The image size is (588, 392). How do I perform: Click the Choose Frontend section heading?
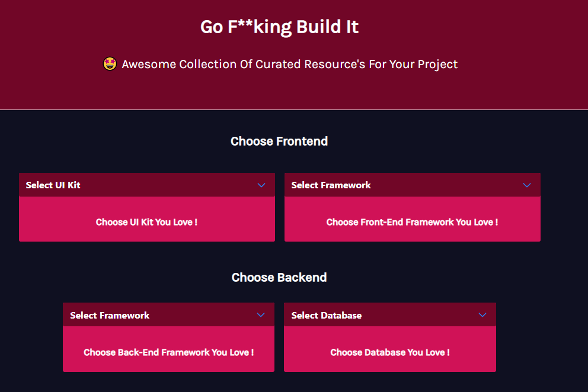(x=279, y=141)
